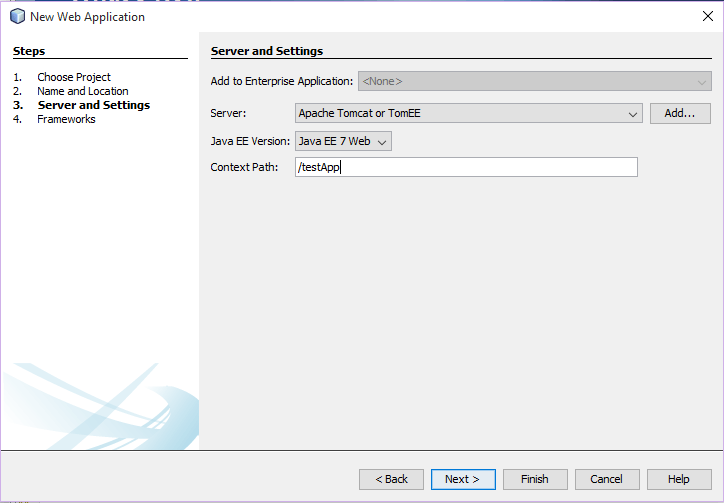Go to previous step with Back button

pyautogui.click(x=391, y=479)
